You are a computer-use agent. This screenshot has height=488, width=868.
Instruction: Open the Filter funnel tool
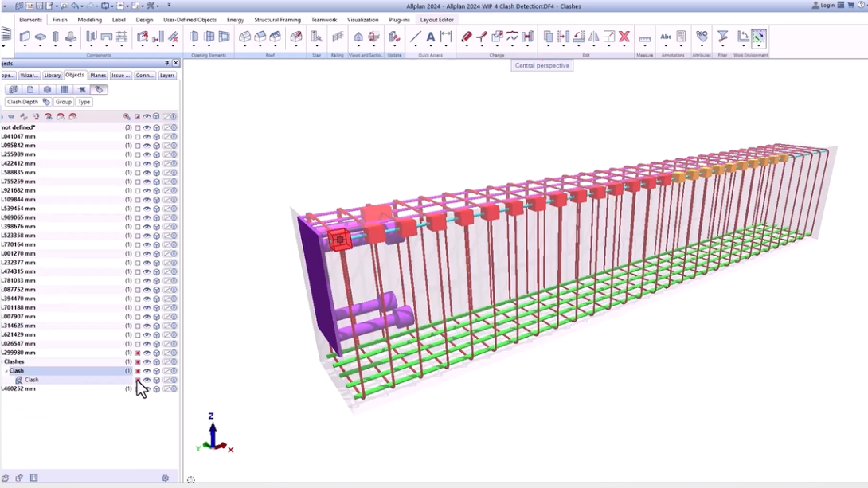pyautogui.click(x=723, y=37)
